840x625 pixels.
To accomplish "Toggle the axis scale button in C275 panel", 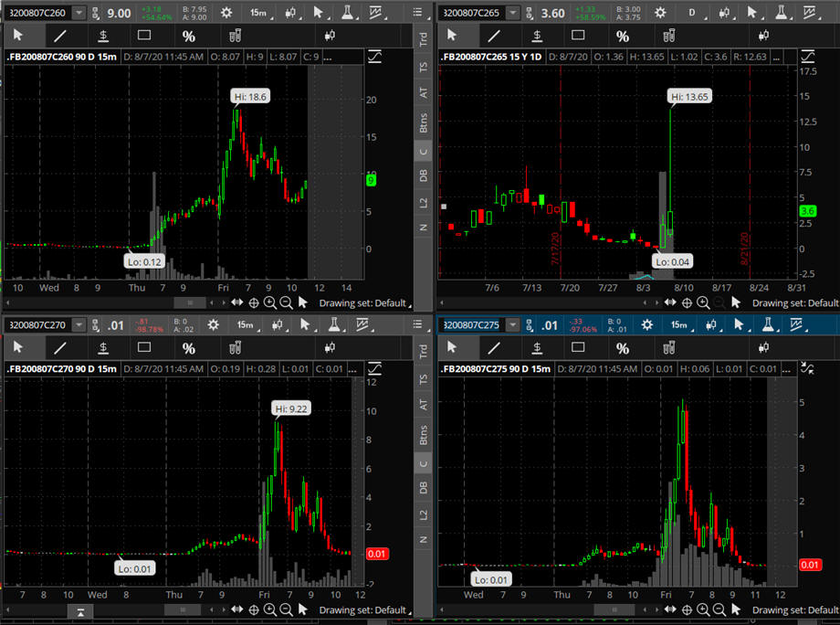I will 807,368.
